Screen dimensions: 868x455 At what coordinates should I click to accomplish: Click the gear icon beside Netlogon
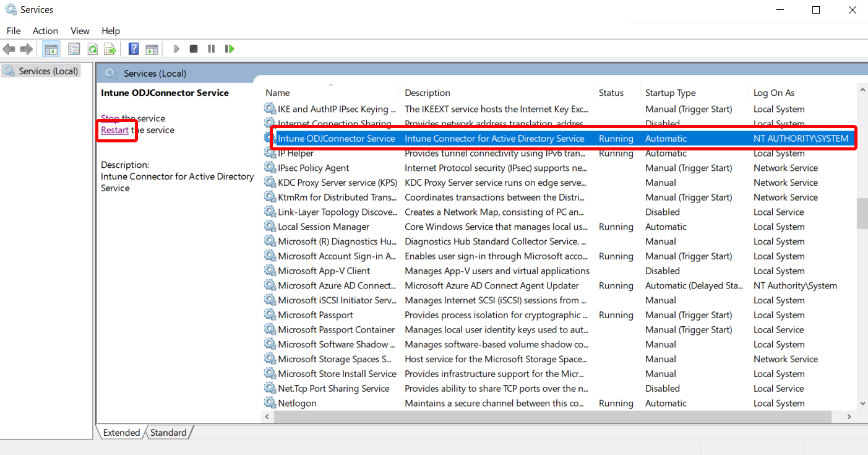click(270, 403)
